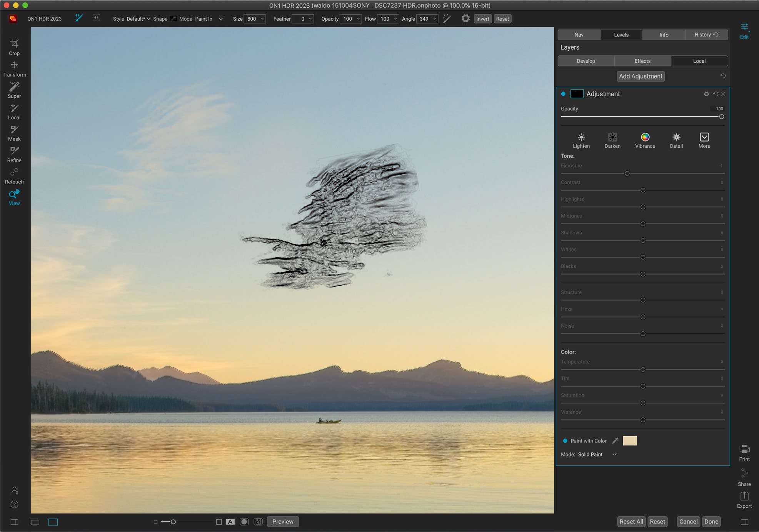This screenshot has height=532, width=759.
Task: Open the Export panel
Action: pos(744,500)
